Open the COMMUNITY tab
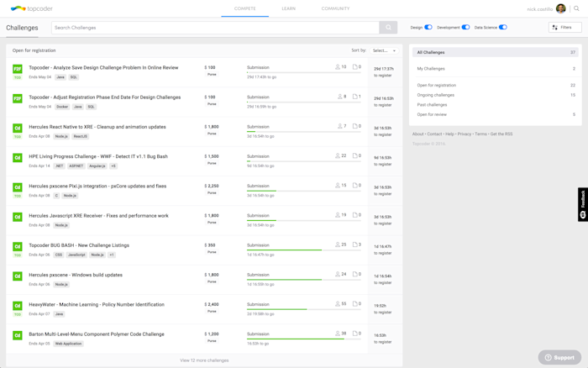The image size is (588, 368). coord(335,8)
